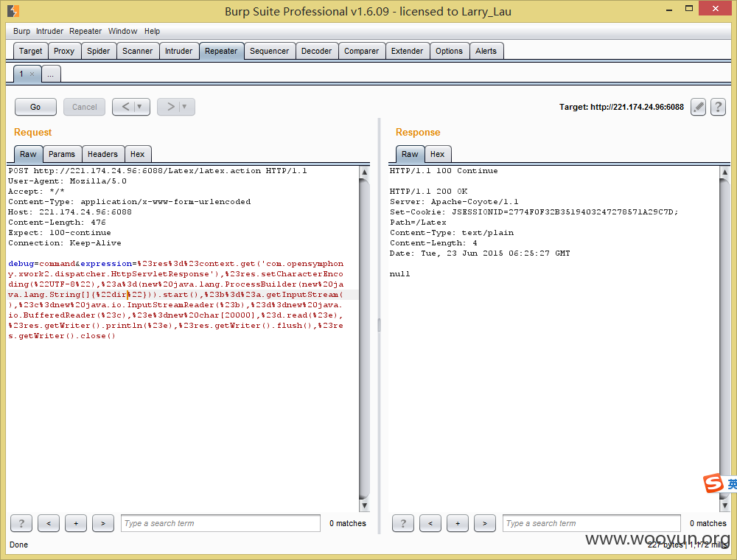The width and height of the screenshot is (737, 560).
Task: Open a new Repeater tab via the ... tab
Action: (x=51, y=74)
